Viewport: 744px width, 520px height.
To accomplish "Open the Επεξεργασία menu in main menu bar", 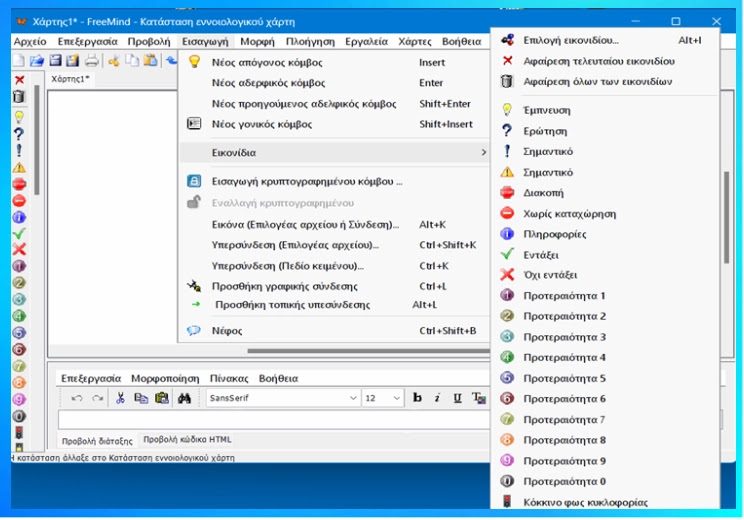I will 88,41.
